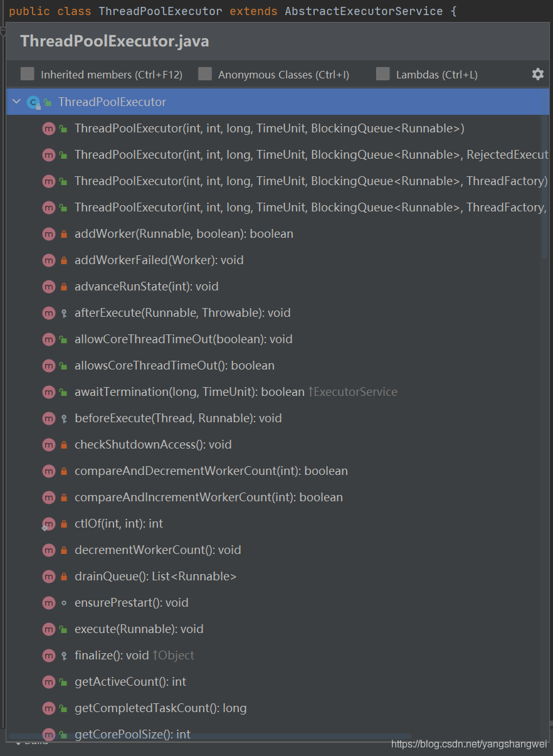Click public icon beside getCompletedTaskCount()

[x=63, y=708]
